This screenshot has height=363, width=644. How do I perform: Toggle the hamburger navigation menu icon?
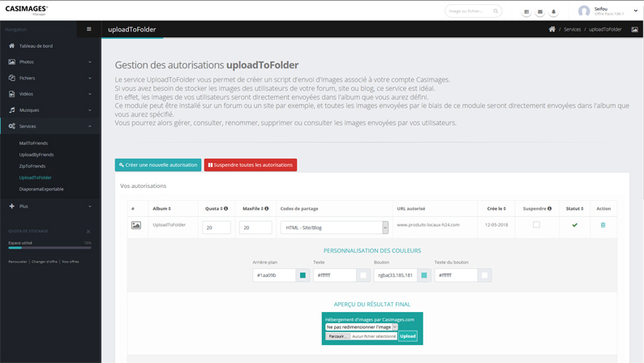pyautogui.click(x=89, y=29)
